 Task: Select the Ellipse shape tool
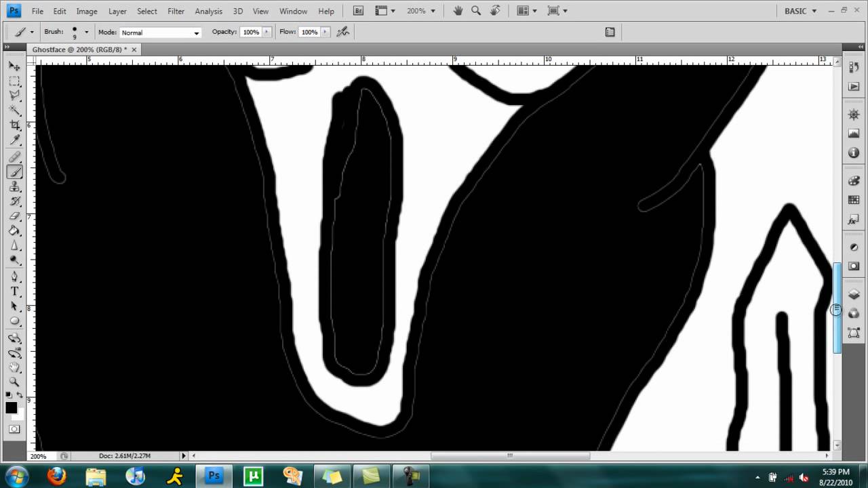click(x=14, y=321)
